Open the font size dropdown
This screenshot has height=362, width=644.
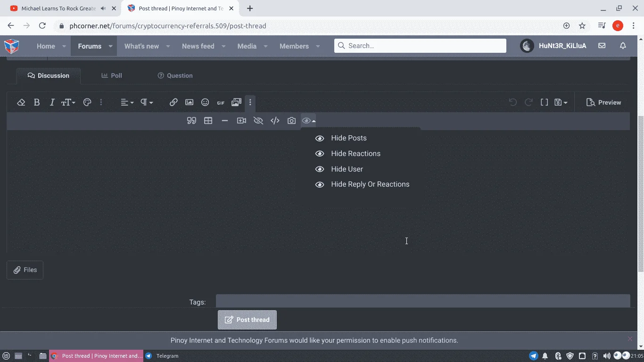click(x=68, y=102)
